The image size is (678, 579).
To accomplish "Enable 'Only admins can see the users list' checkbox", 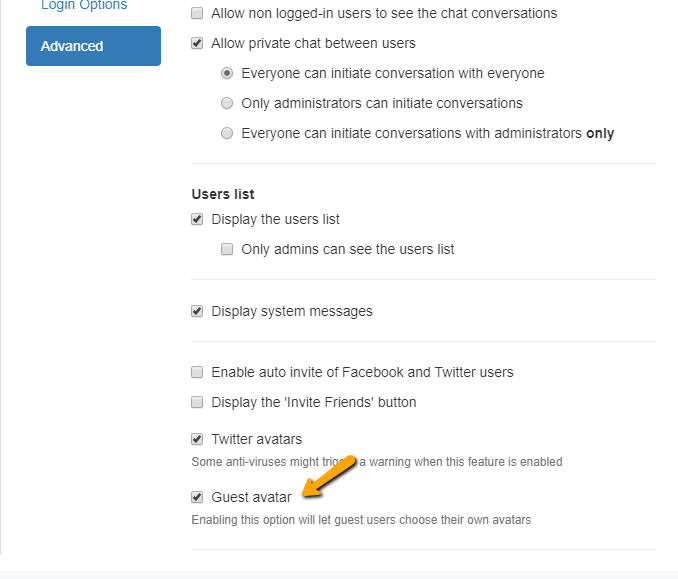I will click(x=227, y=249).
